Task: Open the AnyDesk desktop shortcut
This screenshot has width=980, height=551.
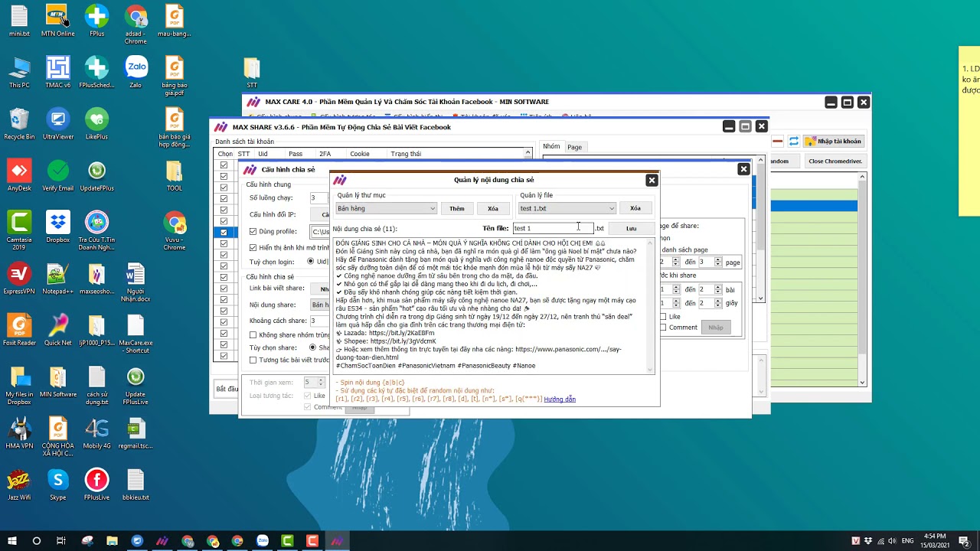Action: (19, 174)
